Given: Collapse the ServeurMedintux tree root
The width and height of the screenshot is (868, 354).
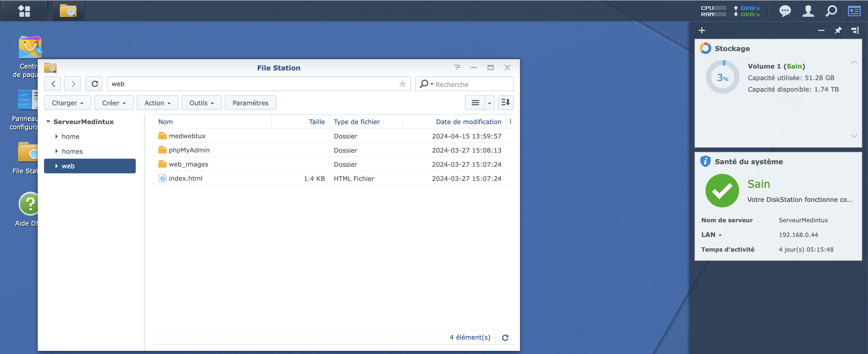Looking at the screenshot, I should tap(48, 122).
